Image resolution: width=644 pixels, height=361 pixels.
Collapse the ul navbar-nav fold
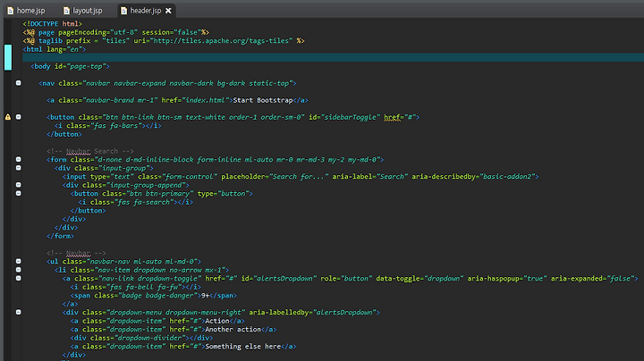[x=19, y=261]
